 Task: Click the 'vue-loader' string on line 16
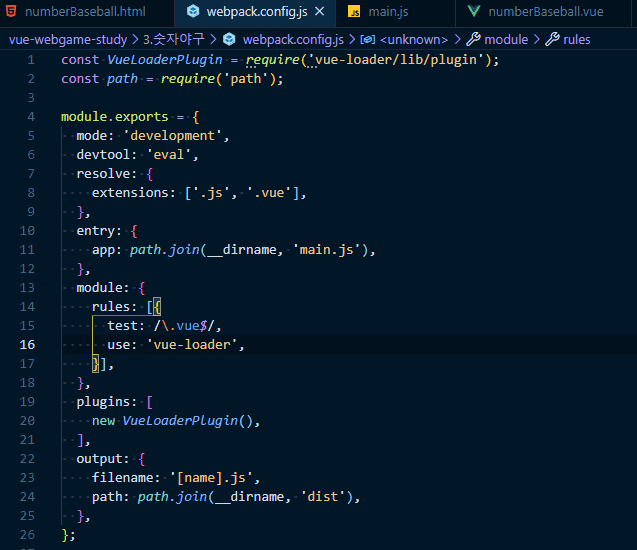pos(192,345)
